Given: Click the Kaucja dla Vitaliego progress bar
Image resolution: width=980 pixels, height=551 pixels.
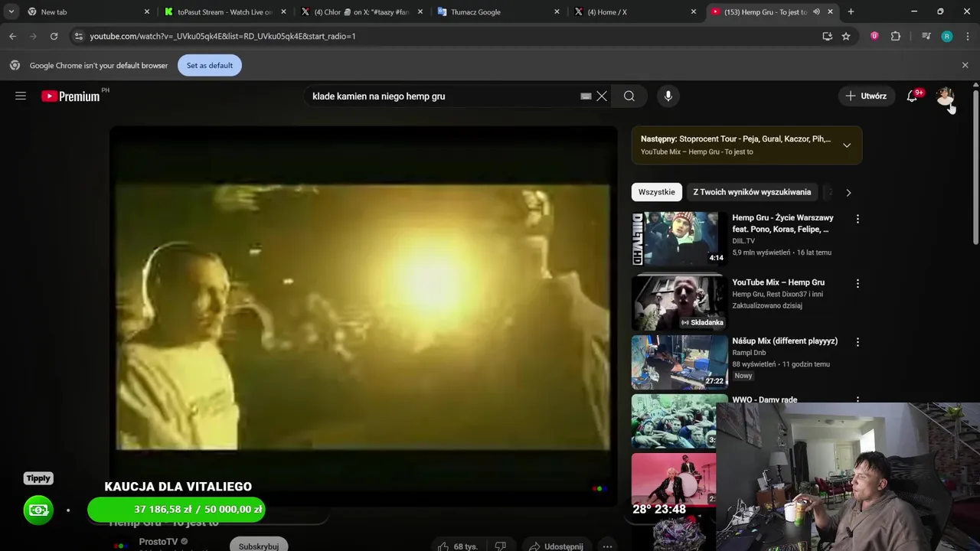Looking at the screenshot, I should point(178,509).
